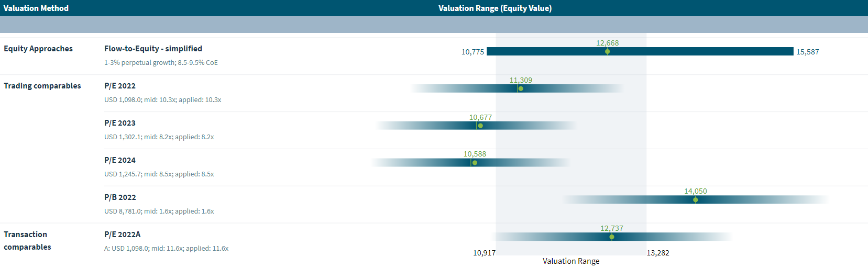Select the green dot on P/E 2022A bar
868x268 pixels.
click(x=611, y=237)
